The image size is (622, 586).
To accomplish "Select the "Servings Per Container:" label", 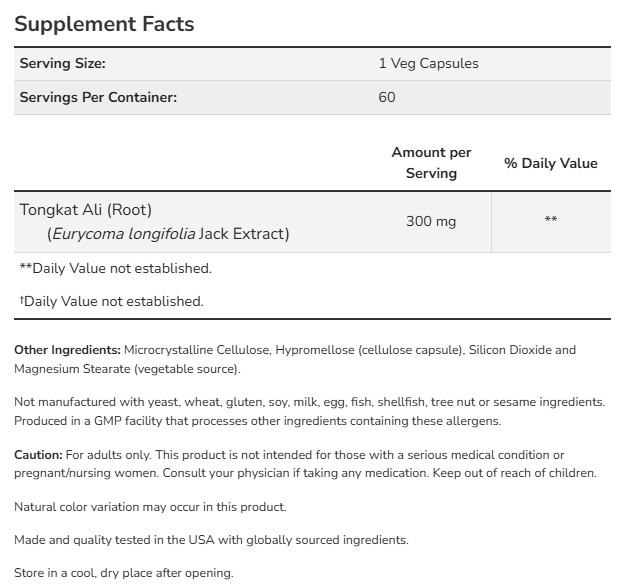I will (98, 97).
